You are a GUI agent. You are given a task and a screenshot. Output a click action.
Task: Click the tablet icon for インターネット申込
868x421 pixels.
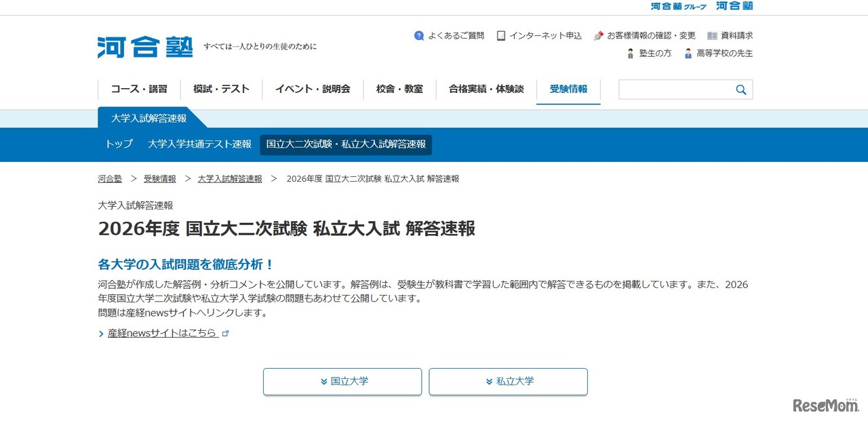point(500,35)
